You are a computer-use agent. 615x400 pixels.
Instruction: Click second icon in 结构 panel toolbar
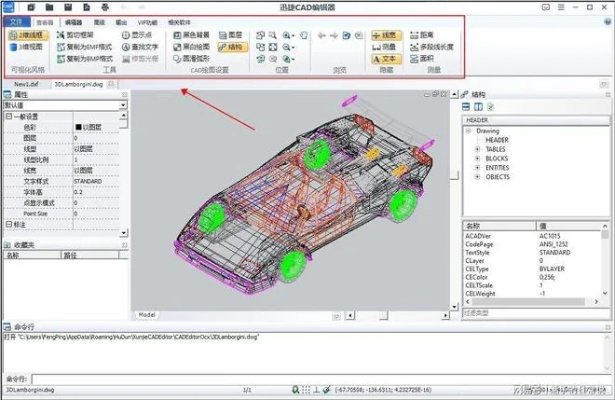pos(478,107)
